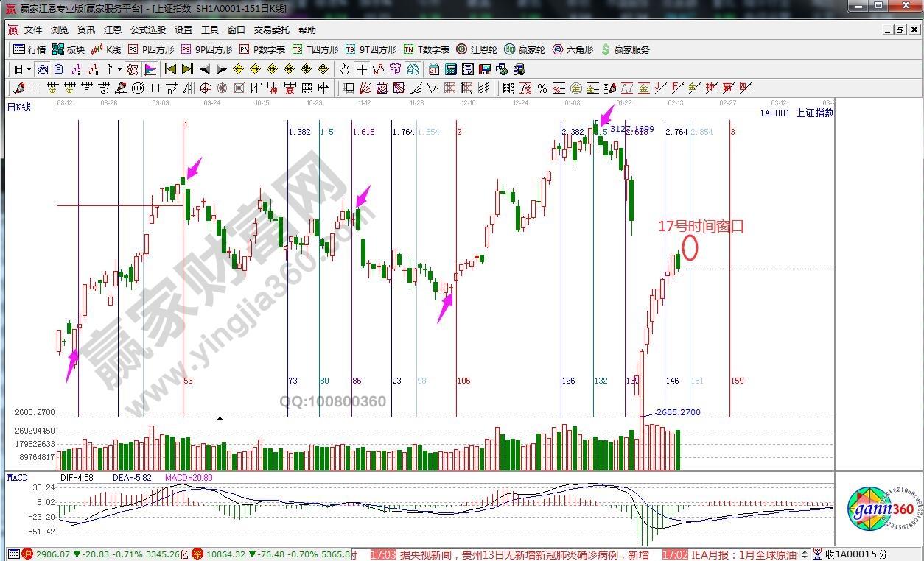Viewport: 924px width, 561px height.
Task: Open the 行情 quotes view
Action: (29, 50)
